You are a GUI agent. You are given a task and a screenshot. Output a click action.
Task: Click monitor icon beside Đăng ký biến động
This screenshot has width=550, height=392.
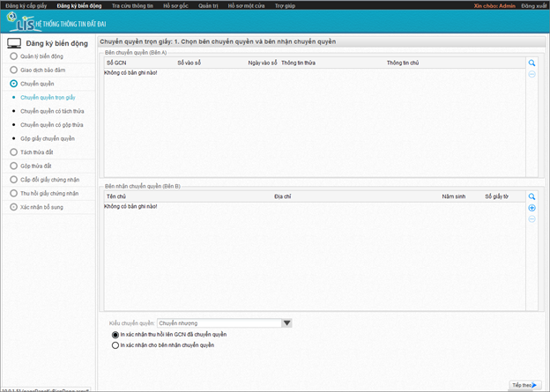[14, 42]
